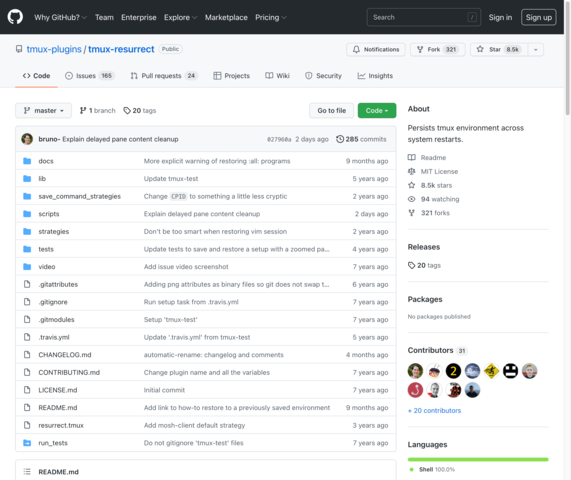Open the Wiki tab

(x=277, y=76)
